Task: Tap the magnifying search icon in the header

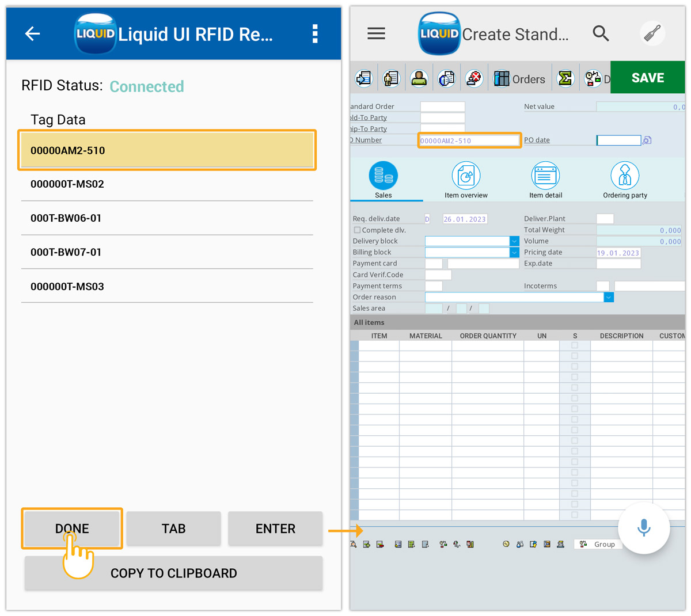Action: pos(601,33)
